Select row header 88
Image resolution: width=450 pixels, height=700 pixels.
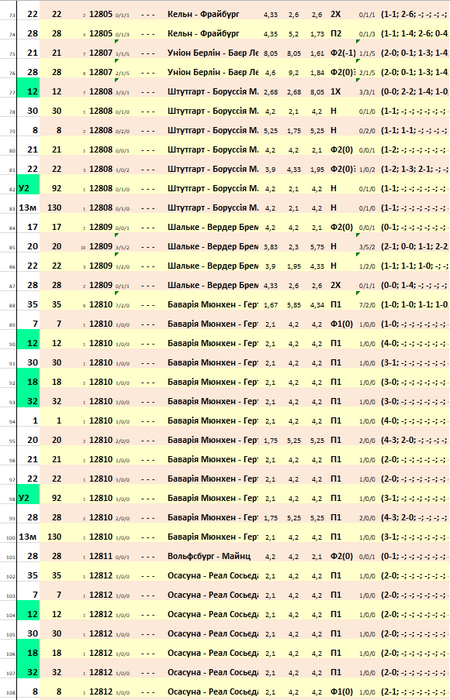(x=12, y=305)
